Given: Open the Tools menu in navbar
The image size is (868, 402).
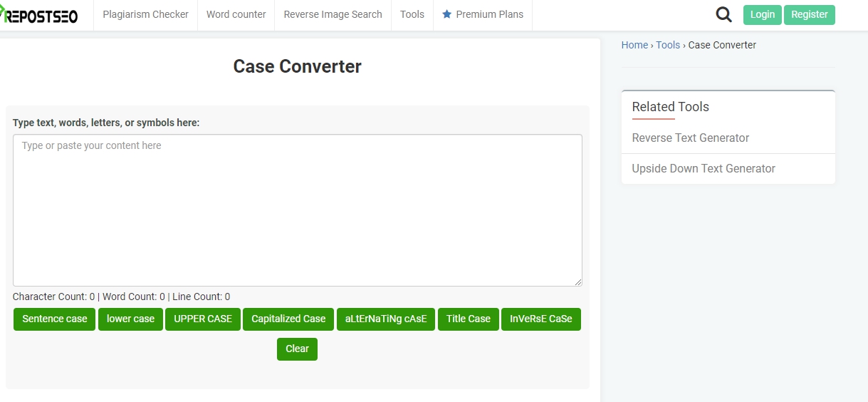Looking at the screenshot, I should [412, 14].
